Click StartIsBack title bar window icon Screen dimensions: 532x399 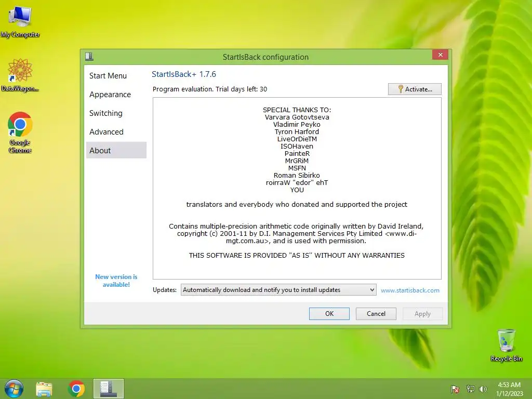coord(89,57)
